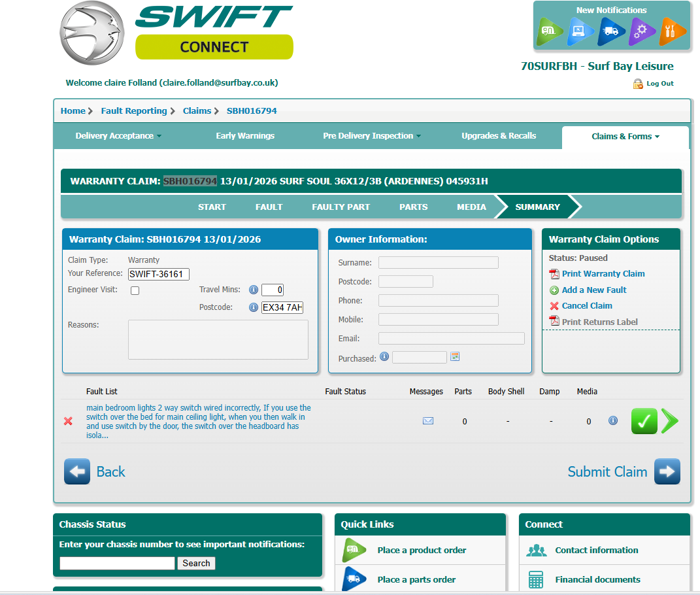Click the Add a New Fault link

click(593, 290)
